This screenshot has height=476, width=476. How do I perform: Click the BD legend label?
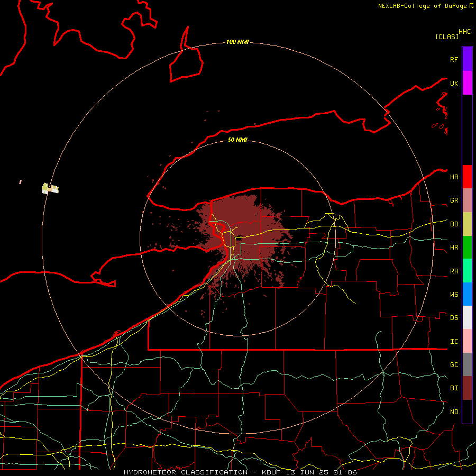tap(454, 224)
